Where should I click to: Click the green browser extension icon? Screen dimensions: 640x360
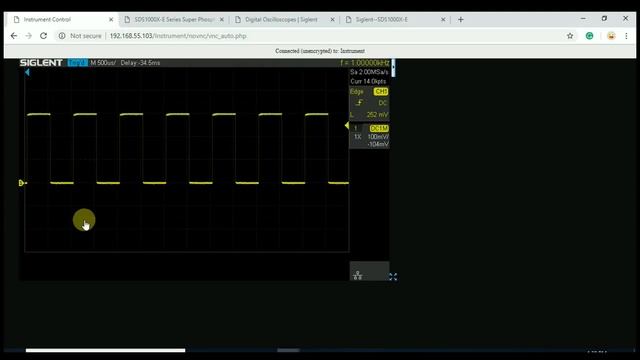click(x=589, y=36)
